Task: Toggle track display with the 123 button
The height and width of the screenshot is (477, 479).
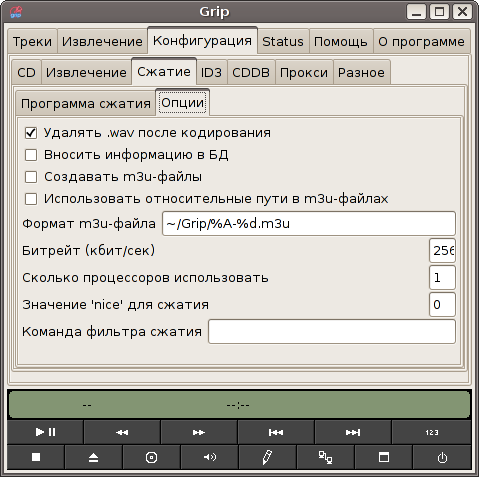Action: point(432,432)
